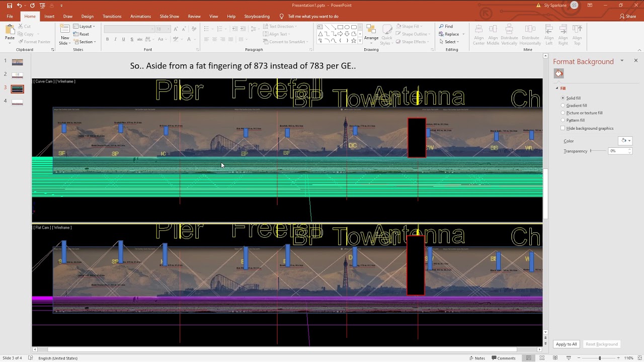Open the Section dropdown
The height and width of the screenshot is (362, 644).
84,42
